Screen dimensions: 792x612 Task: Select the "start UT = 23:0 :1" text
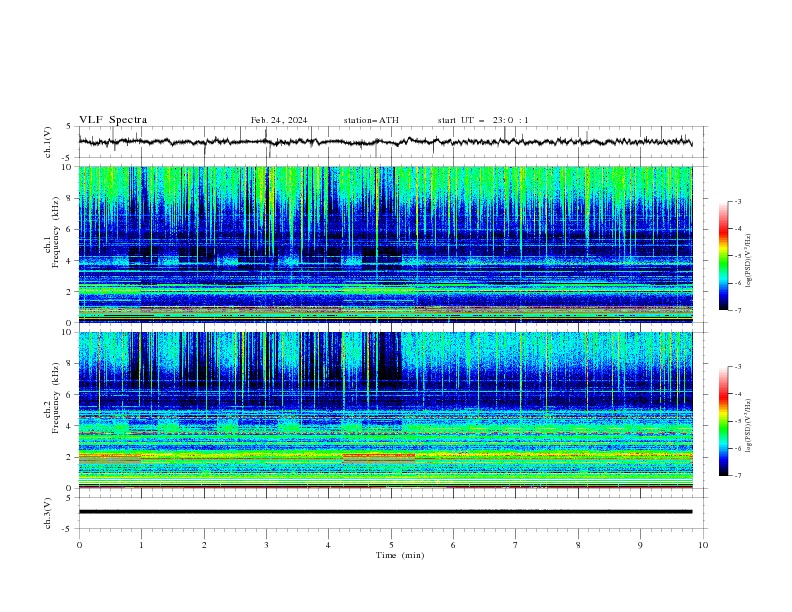483,120
